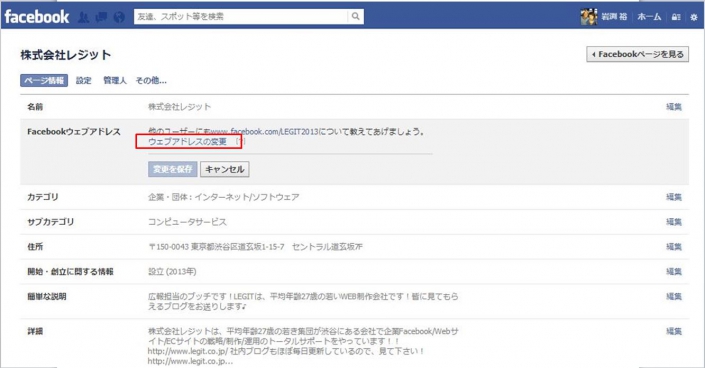Viewport: 705px width, 368px height.
Task: Edit the 詳細 row
Action: point(674,331)
